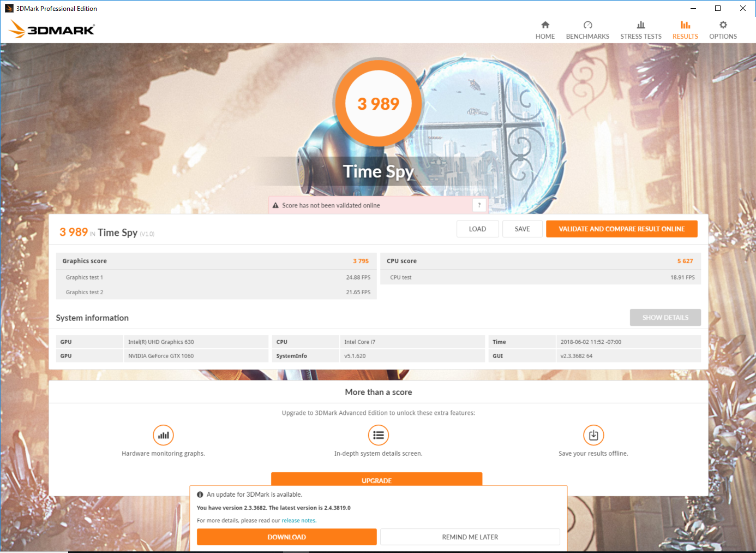Click the 3 989 in Time Spy result heading
756x553 pixels.
(x=107, y=233)
